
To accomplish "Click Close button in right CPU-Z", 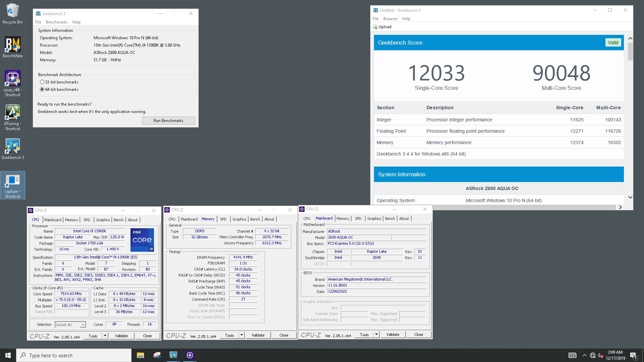I will (x=419, y=335).
